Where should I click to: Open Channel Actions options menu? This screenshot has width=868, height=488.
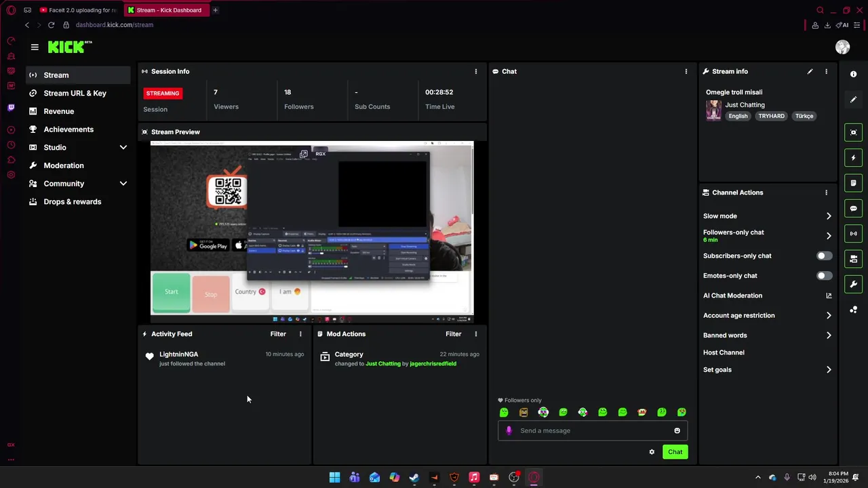tap(826, 192)
